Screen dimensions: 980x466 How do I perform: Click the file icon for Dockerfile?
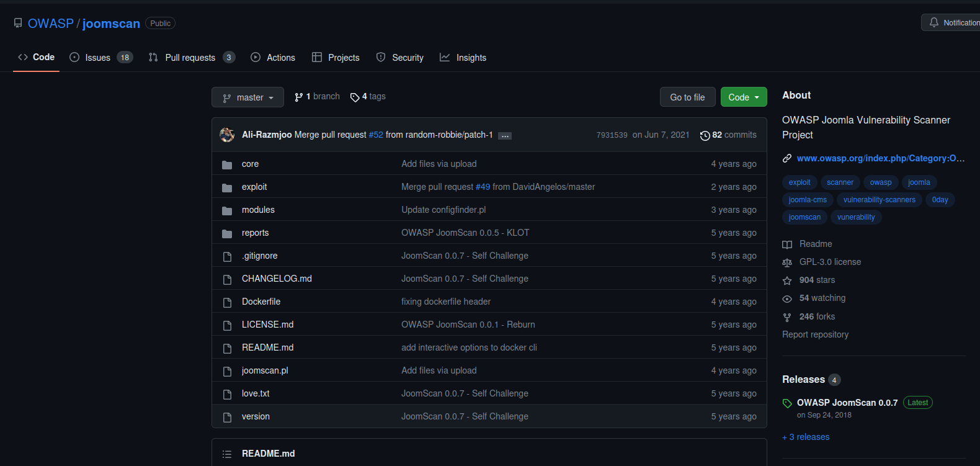click(x=227, y=302)
